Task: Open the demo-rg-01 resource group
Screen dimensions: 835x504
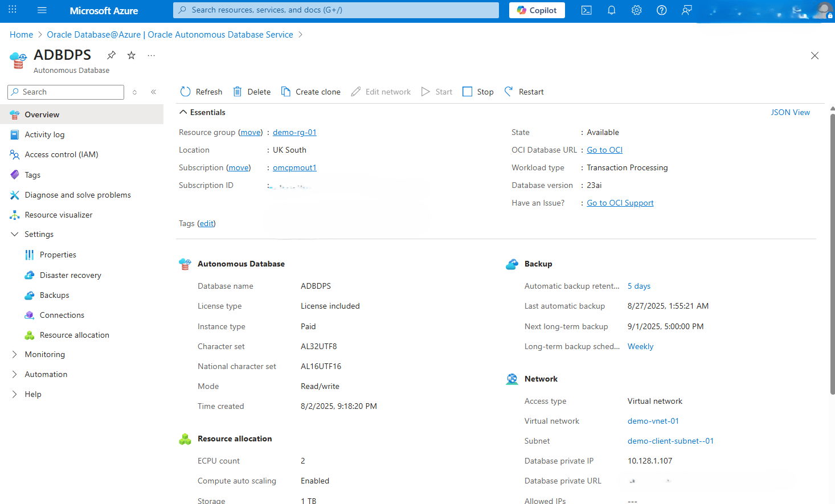Action: tap(294, 132)
